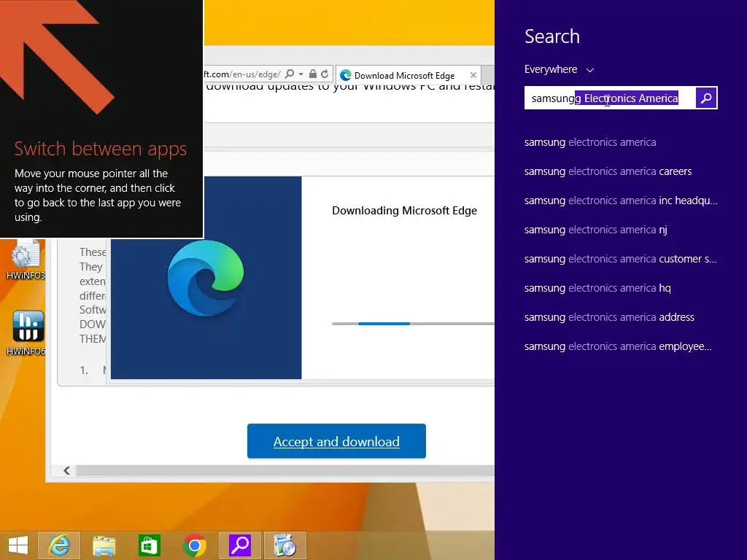Click the Edge logo in download dialog
Viewport: 747px width, 560px height.
pyautogui.click(x=206, y=278)
